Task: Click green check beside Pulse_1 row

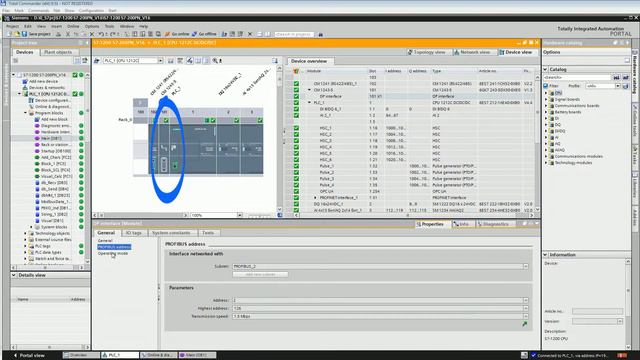Action: 296,166
